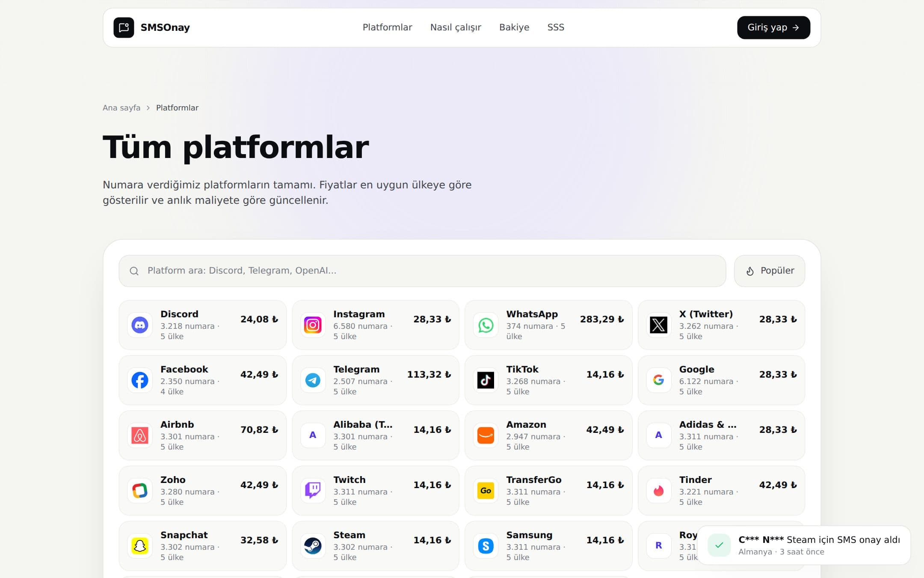Click the Airbnb platform icon
The image size is (924, 578).
(x=140, y=435)
